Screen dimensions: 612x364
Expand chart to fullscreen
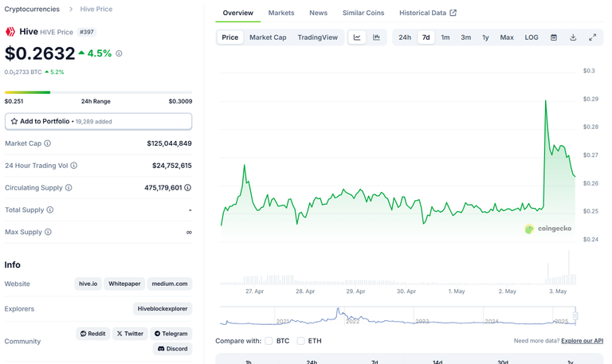point(593,37)
